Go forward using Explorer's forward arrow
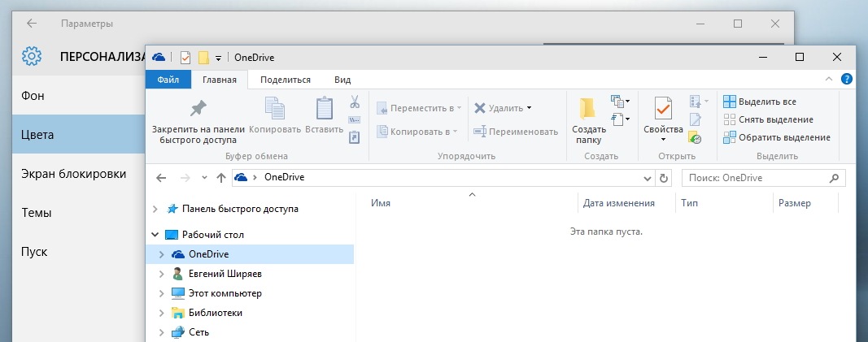Viewport: 868px width, 342px height. pyautogui.click(x=185, y=178)
